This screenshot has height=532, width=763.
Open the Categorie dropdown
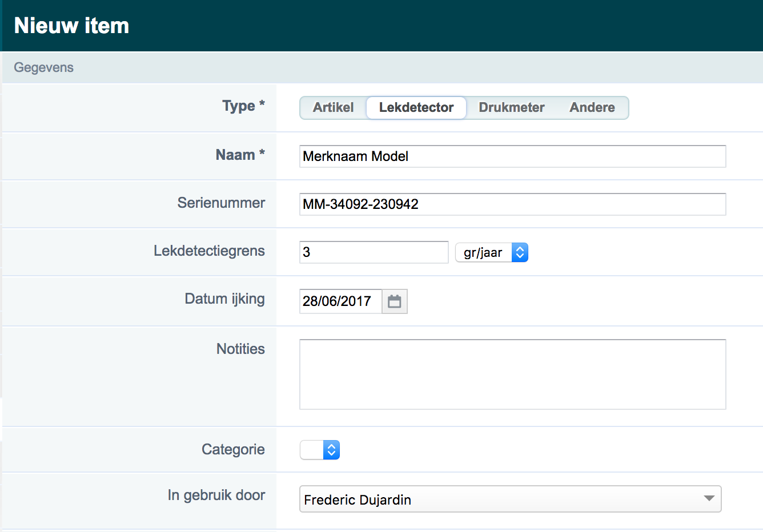coord(320,450)
